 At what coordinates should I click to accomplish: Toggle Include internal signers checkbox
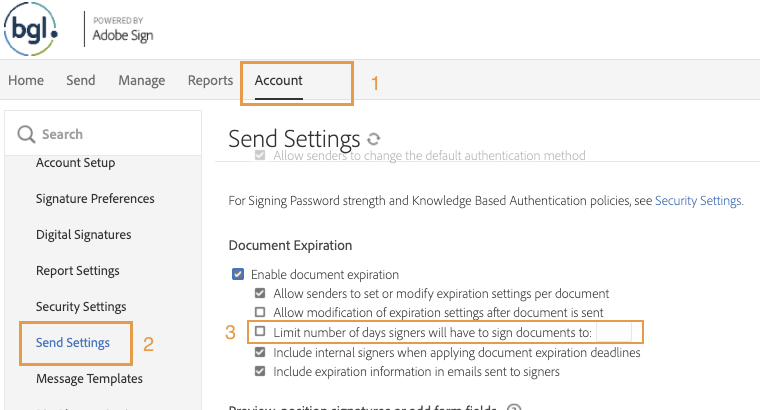pyautogui.click(x=260, y=352)
